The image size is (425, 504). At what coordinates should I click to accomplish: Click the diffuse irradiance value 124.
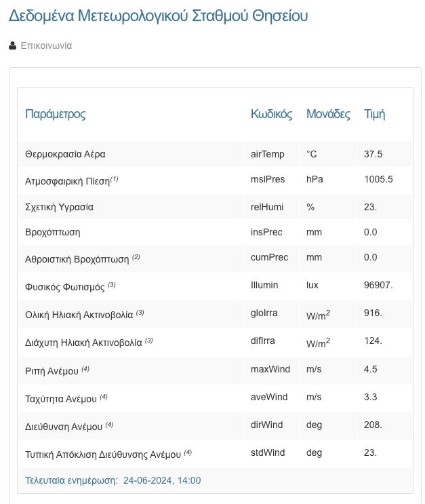click(x=373, y=341)
